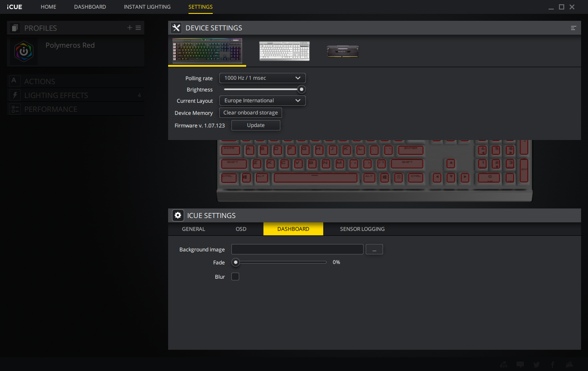Select the Settings tab in the top bar
Image resolution: width=588 pixels, height=371 pixels.
click(201, 7)
